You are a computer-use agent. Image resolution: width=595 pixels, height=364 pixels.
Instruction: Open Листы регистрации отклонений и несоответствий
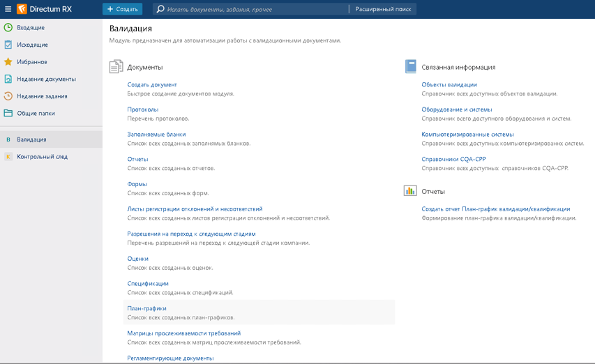[x=195, y=209]
